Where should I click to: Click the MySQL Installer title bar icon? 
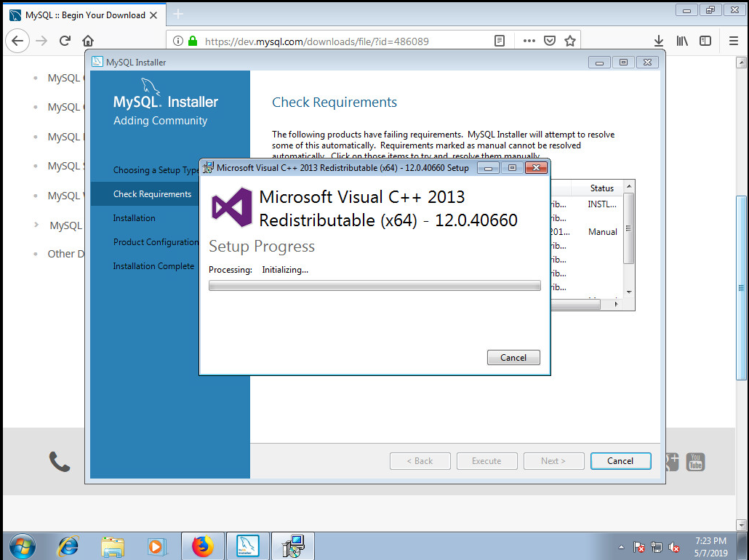[x=97, y=62]
